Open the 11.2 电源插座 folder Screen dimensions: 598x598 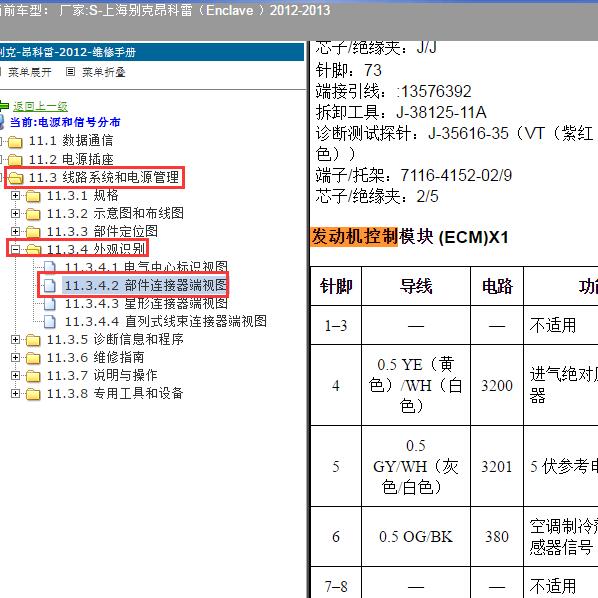tap(71, 159)
